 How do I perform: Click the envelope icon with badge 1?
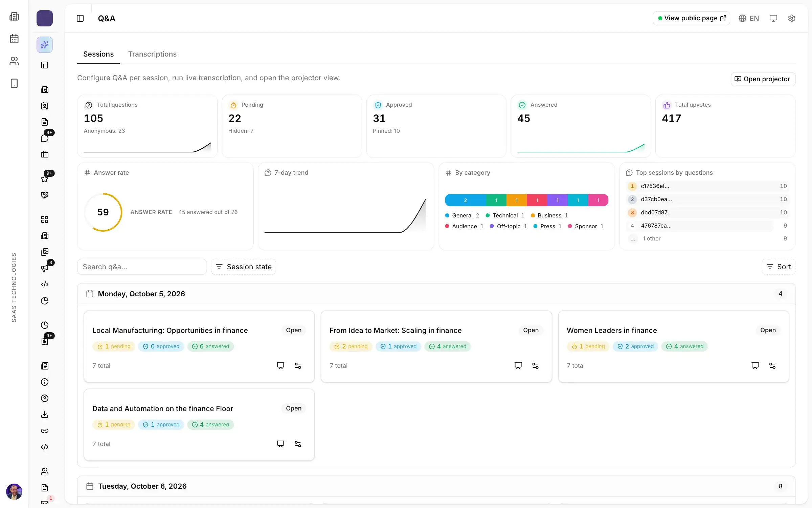click(x=45, y=503)
